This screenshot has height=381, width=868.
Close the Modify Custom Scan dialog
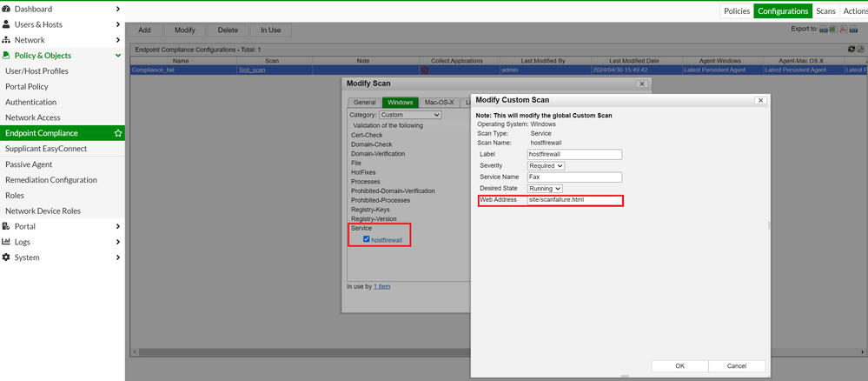click(x=760, y=100)
